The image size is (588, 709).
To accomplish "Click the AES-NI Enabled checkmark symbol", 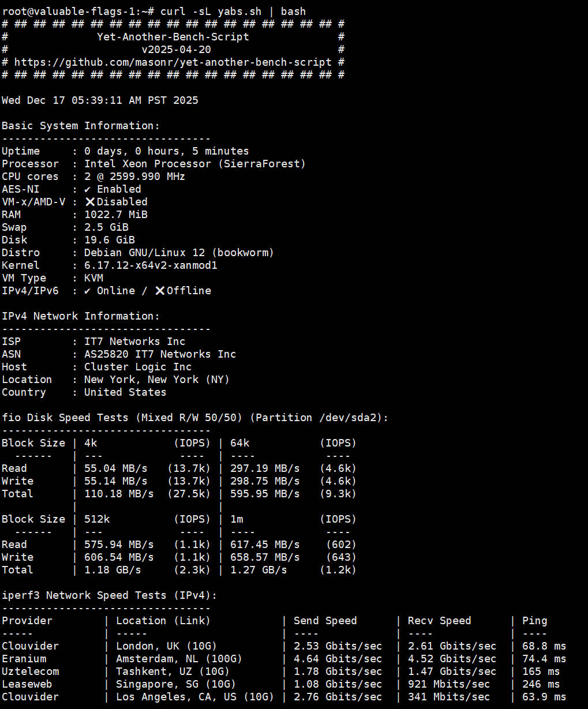I will coord(87,189).
